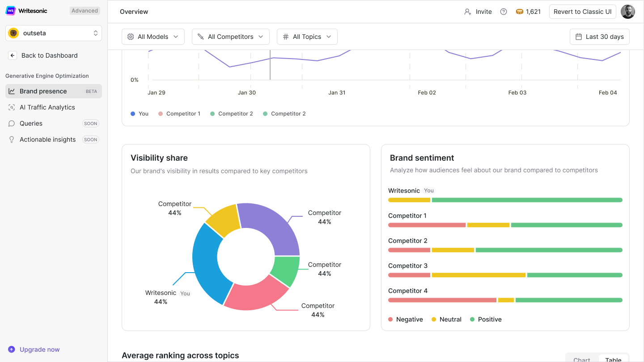Select Brand presence in sidebar

54,91
